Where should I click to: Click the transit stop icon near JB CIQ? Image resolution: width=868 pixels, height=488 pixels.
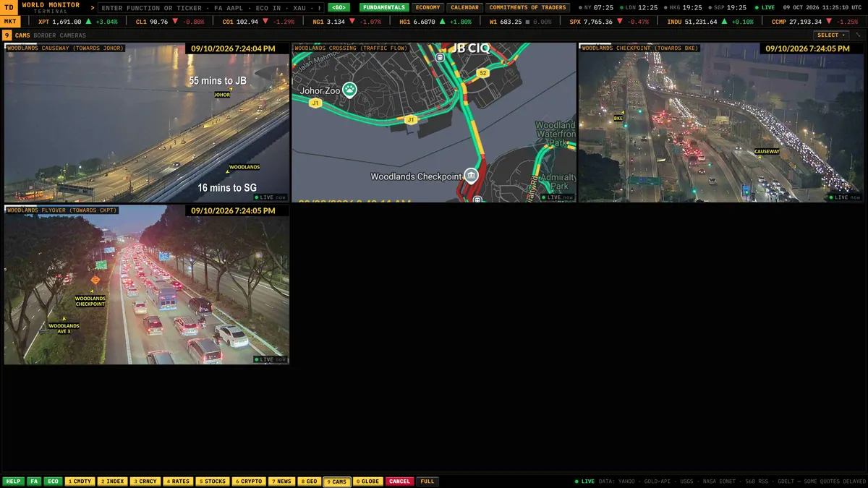click(x=440, y=56)
